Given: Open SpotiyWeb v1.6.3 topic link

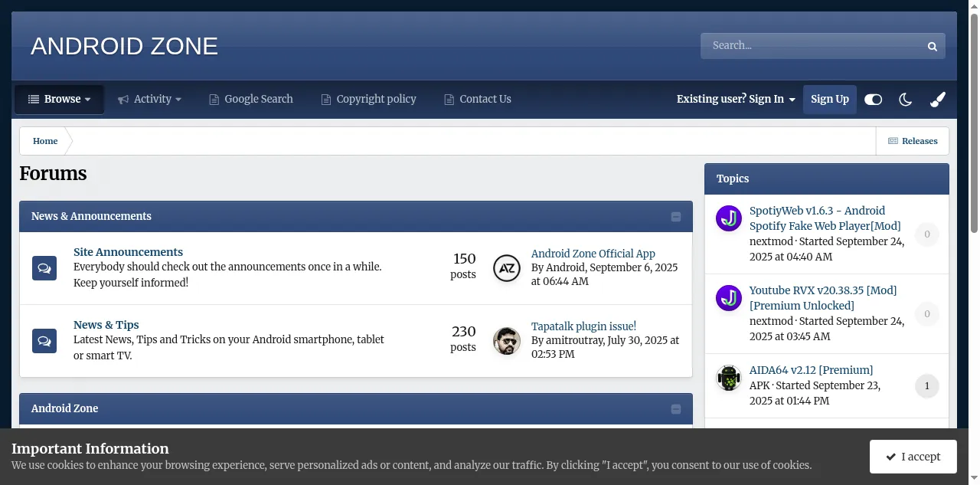Looking at the screenshot, I should 825,218.
